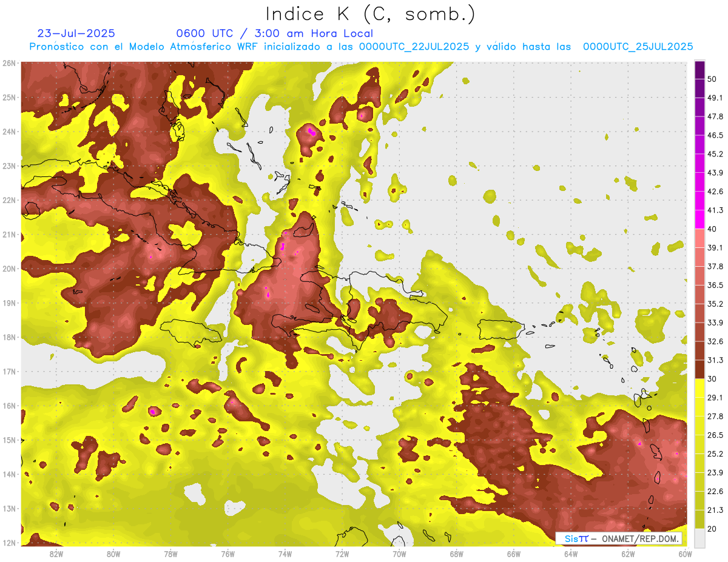Pick the dark purple swatch at the scale's top

point(699,70)
